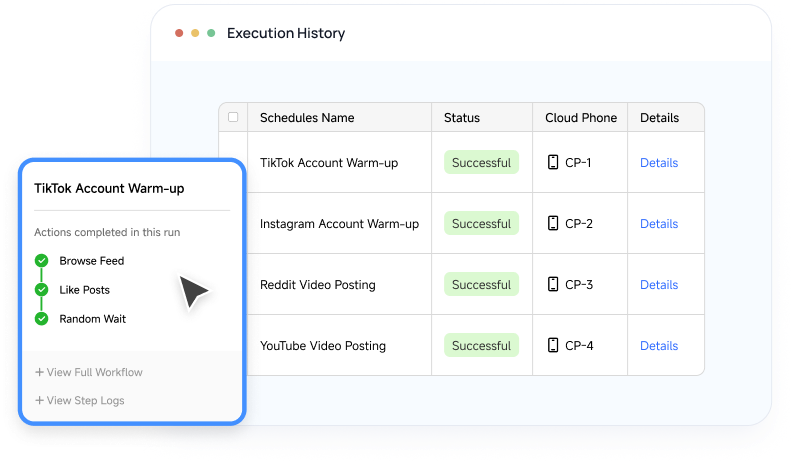Click the phone icon beside CP-2
The image size is (793, 462).
[x=553, y=223]
